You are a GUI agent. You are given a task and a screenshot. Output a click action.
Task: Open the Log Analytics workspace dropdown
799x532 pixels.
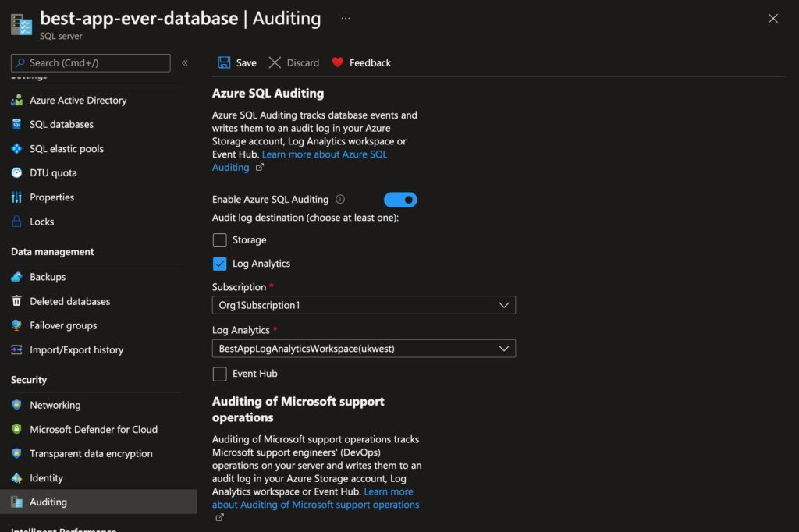coord(364,349)
